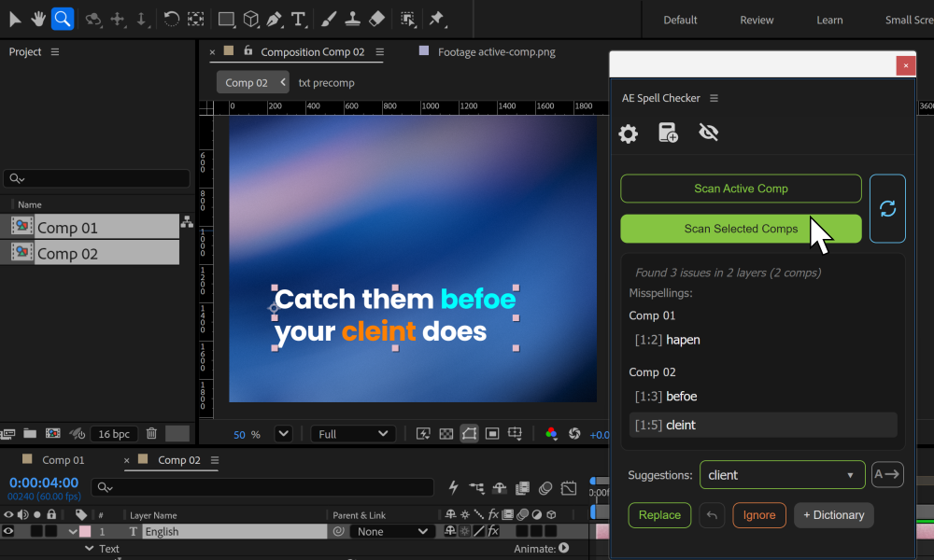
Task: Open the Full resolution dropdown
Action: tap(353, 434)
